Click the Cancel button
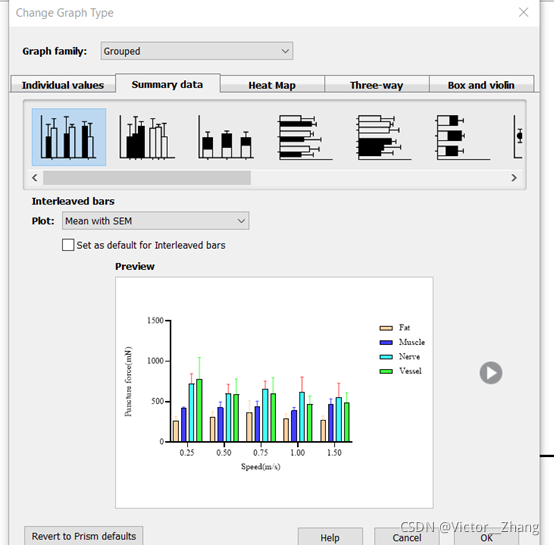Viewport: 554px width, 545px height. click(x=407, y=537)
